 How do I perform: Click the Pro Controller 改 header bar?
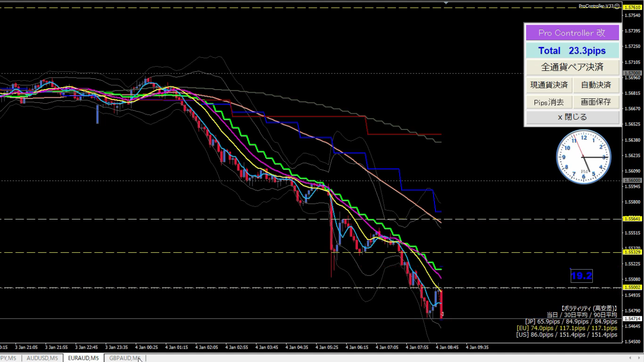coord(572,33)
